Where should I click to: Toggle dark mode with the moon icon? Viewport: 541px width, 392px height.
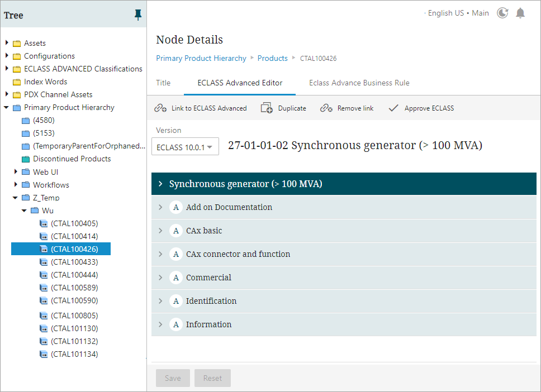(x=502, y=12)
